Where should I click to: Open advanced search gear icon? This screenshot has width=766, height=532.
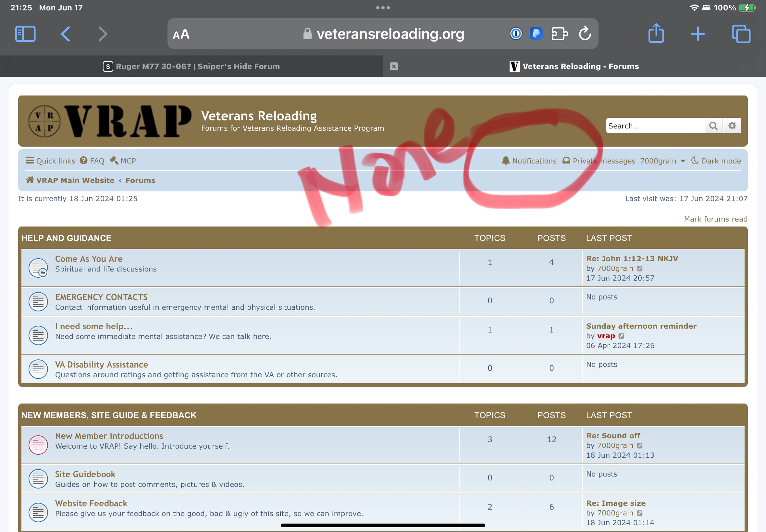[732, 126]
